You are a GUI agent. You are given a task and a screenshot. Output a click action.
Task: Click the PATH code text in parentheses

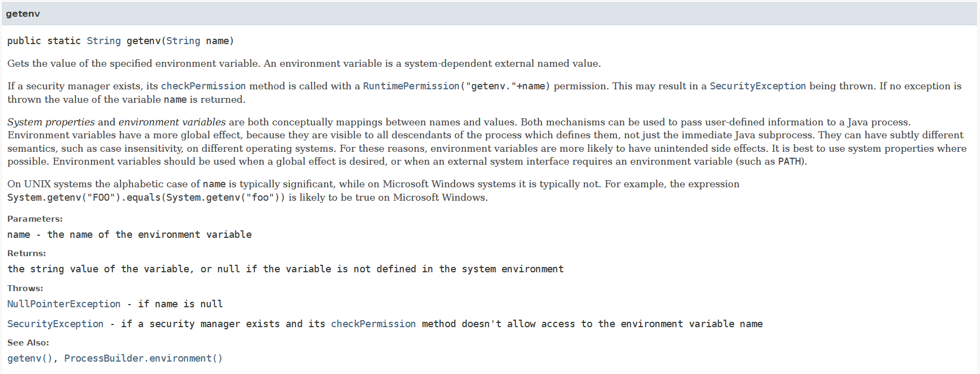coord(790,161)
